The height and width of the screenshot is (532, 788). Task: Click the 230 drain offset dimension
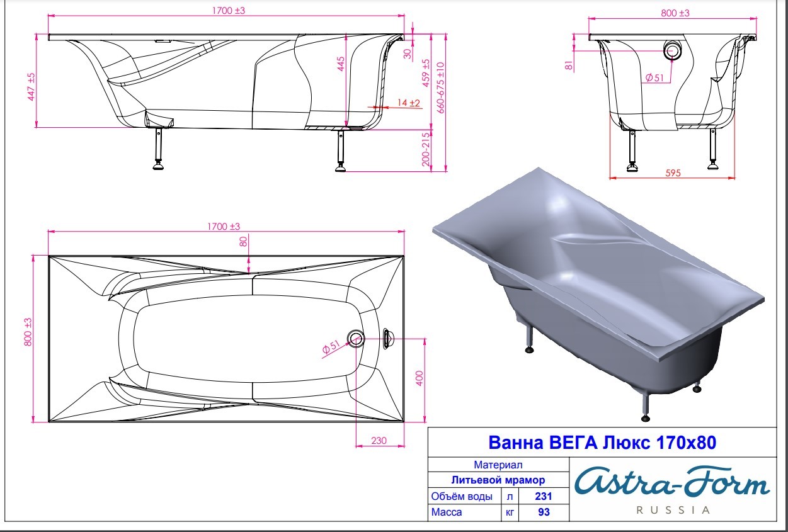pyautogui.click(x=379, y=440)
